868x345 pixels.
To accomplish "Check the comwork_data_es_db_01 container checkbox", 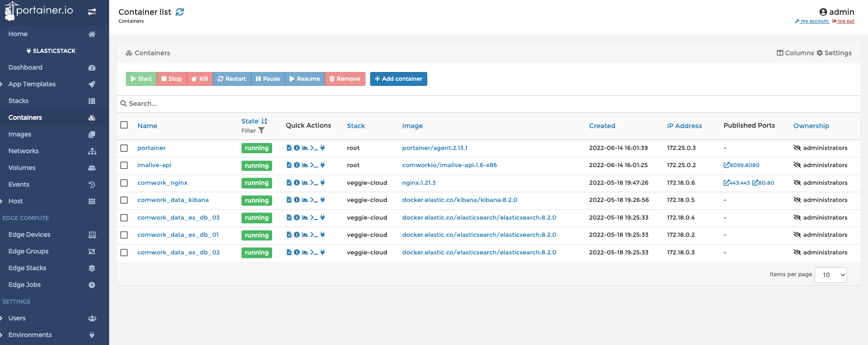I will [x=124, y=235].
